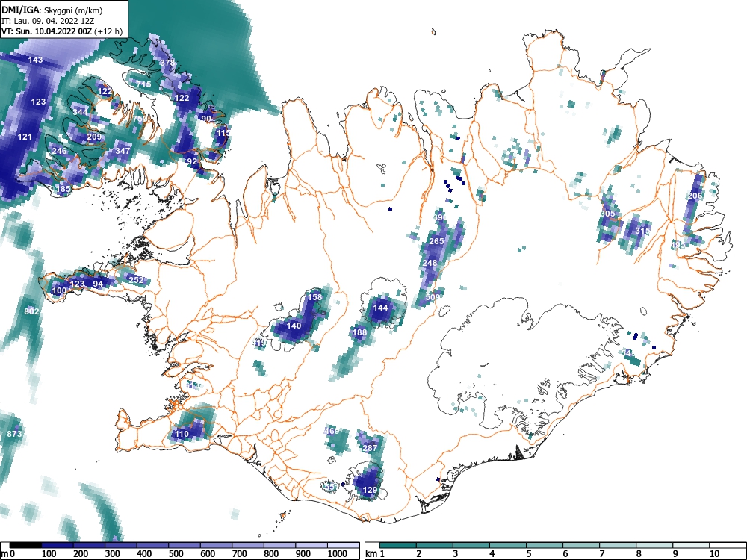Click the map value 158

pyautogui.click(x=314, y=296)
